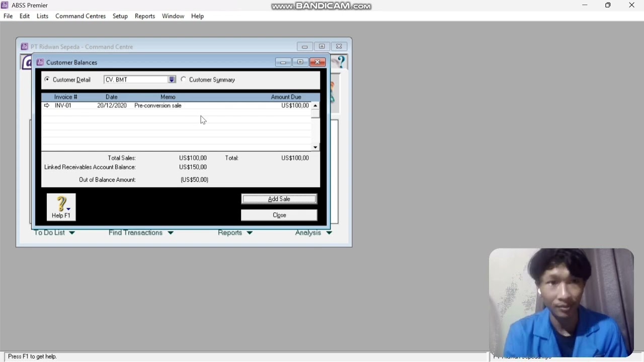Minimize the Customer Balances window
Image resolution: width=644 pixels, height=362 pixels.
(x=283, y=62)
